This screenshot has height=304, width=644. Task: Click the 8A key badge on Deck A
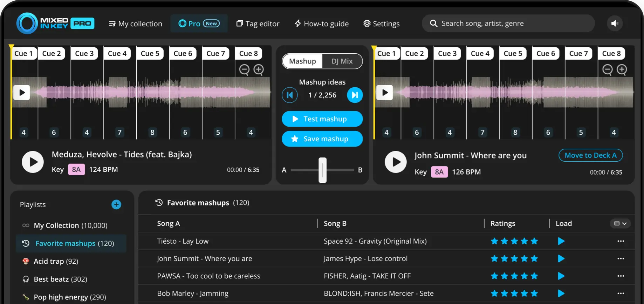click(76, 169)
